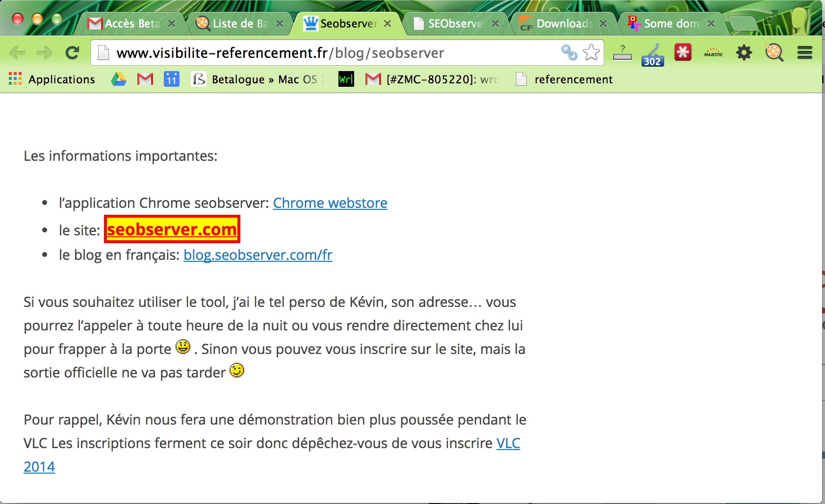Open the Applications bookmarks shortcut
825x504 pixels.
pyautogui.click(x=52, y=79)
